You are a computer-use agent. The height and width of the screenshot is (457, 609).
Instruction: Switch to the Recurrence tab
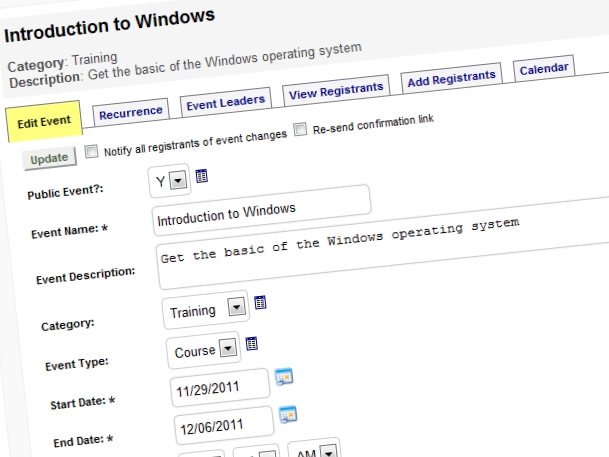click(x=130, y=113)
